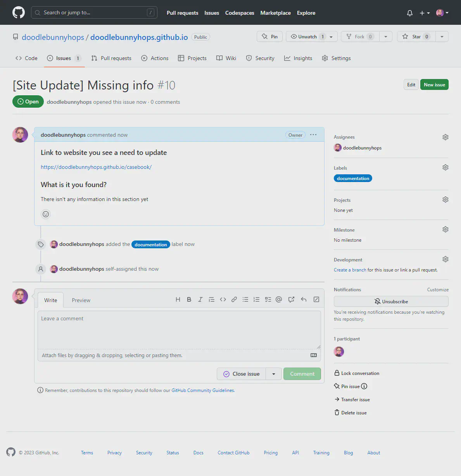Open the Unwatch dropdown menu

(312, 37)
